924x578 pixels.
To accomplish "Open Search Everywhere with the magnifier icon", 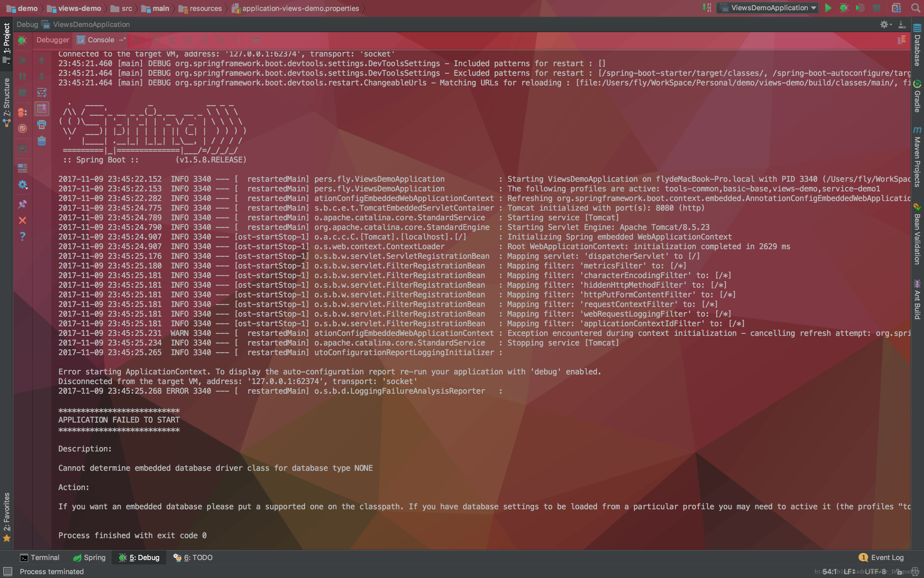I will 915,8.
